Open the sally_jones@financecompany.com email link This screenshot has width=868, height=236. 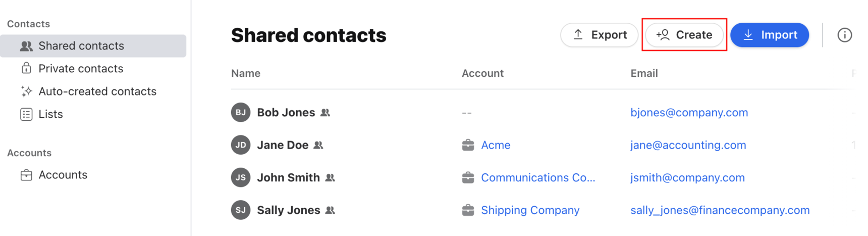pyautogui.click(x=720, y=210)
